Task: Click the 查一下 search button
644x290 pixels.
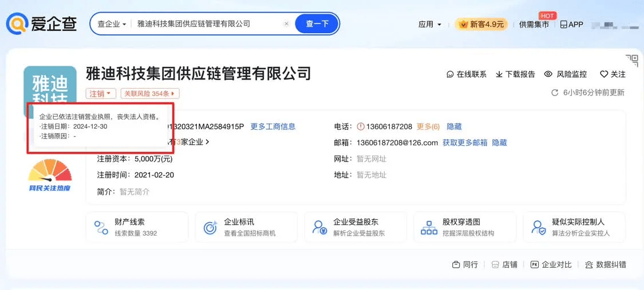Action: click(x=318, y=24)
